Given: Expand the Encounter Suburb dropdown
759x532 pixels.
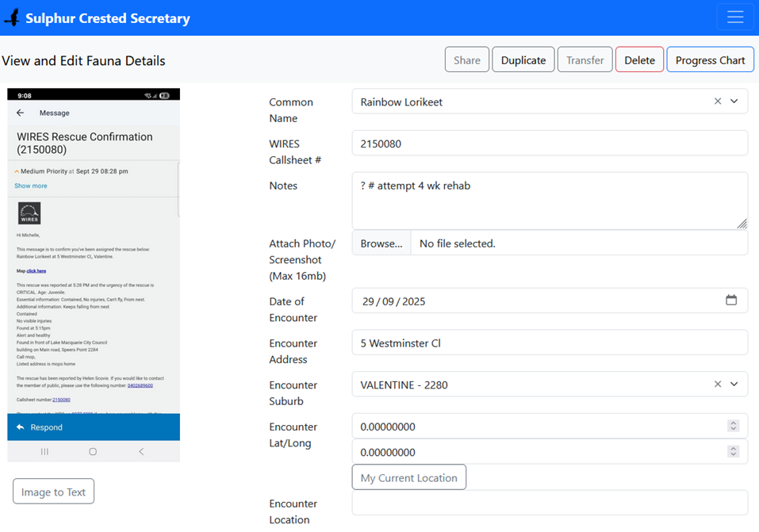Looking at the screenshot, I should [x=734, y=385].
